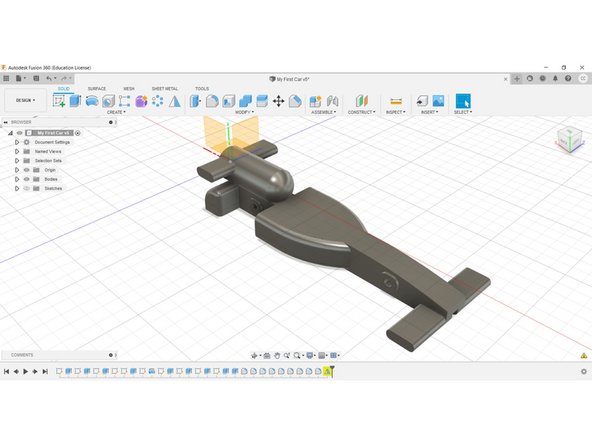Expand Origin node

17,170
